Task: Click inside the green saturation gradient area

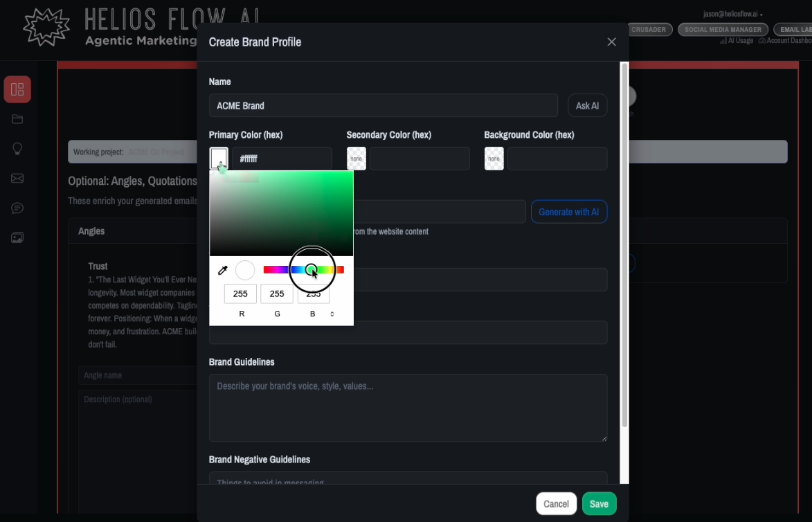Action: coord(281,213)
